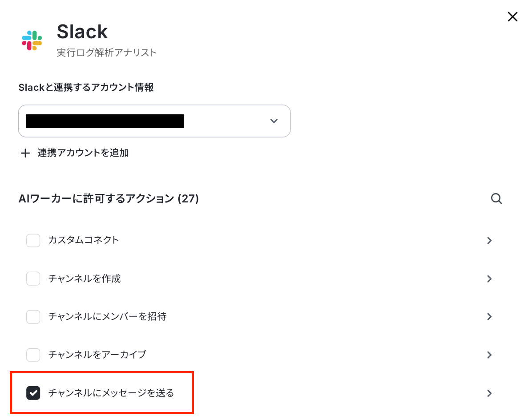Screen dimensions: 532x420
Task: Open details chevron for チャンネルにメンバーを招待
Action: click(x=489, y=316)
